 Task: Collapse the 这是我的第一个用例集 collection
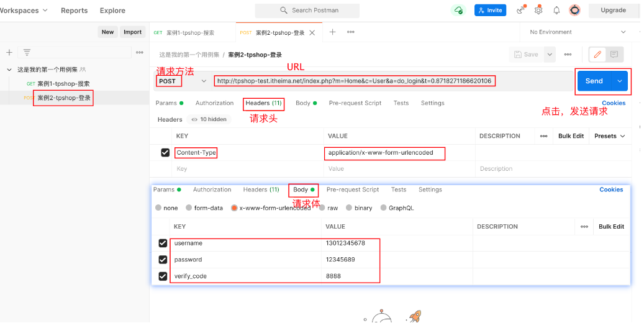point(9,70)
